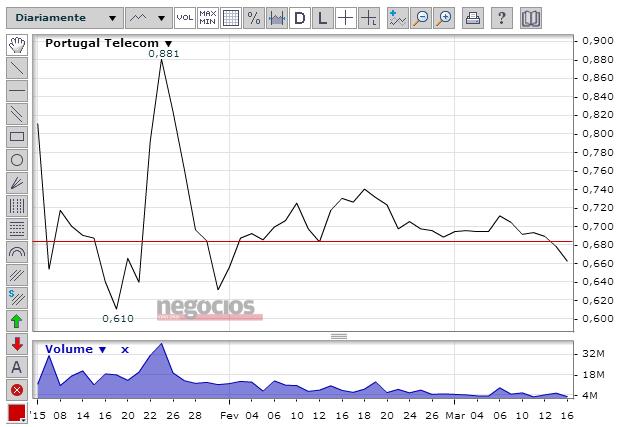Open the book manual icon

click(x=531, y=18)
